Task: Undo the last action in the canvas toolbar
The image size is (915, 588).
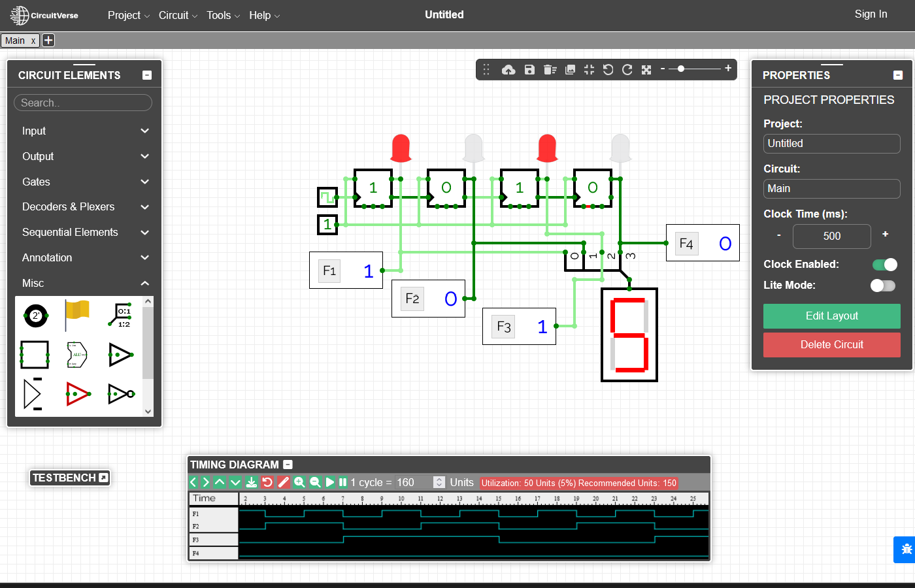Action: (x=608, y=69)
